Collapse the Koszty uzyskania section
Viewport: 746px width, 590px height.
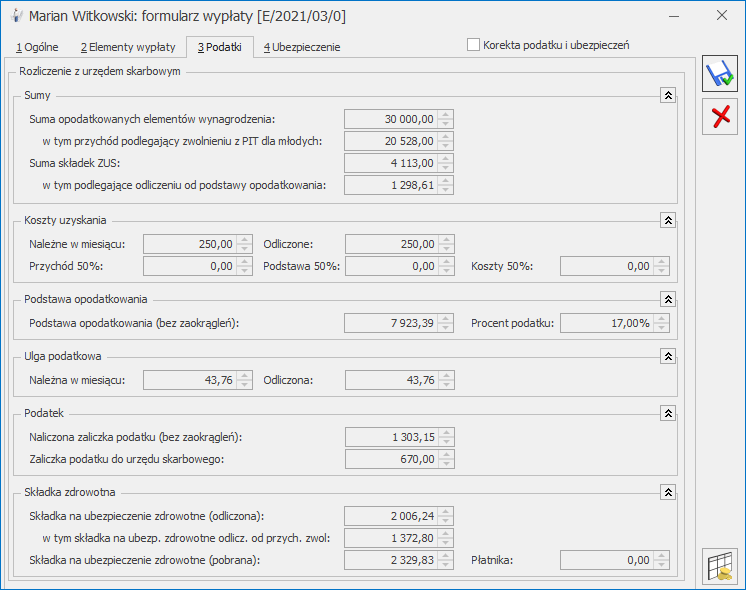[x=668, y=220]
